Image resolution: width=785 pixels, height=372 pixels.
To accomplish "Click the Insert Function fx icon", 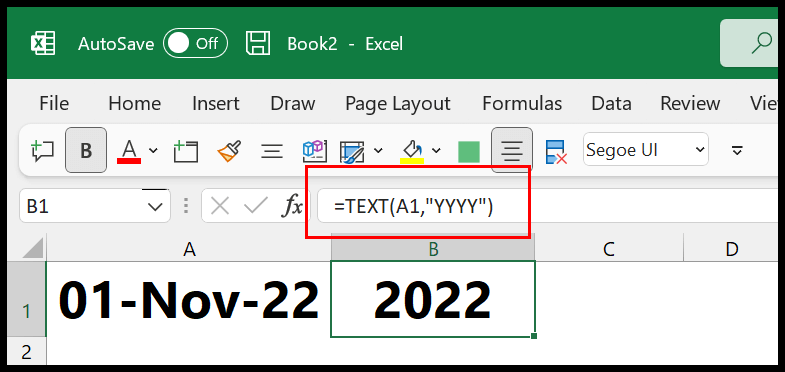I will (x=292, y=206).
